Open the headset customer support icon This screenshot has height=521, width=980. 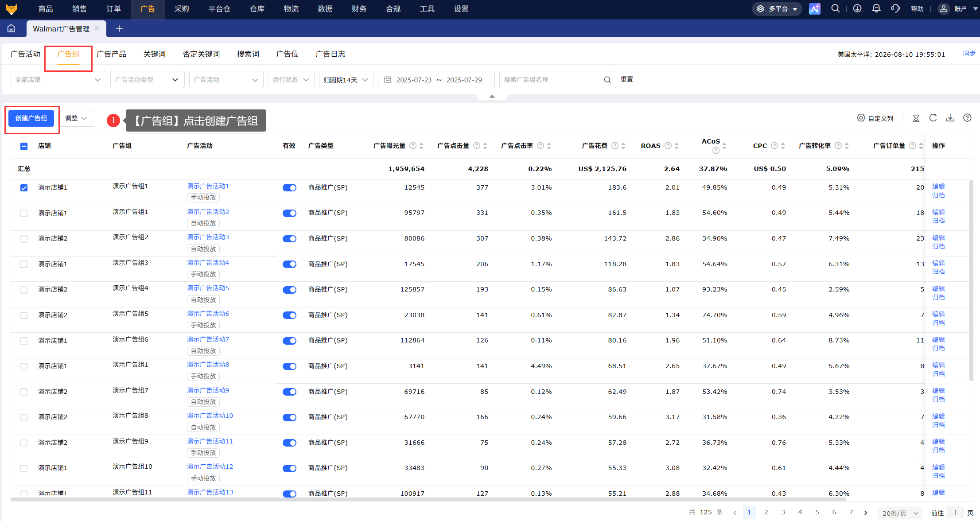(x=895, y=8)
